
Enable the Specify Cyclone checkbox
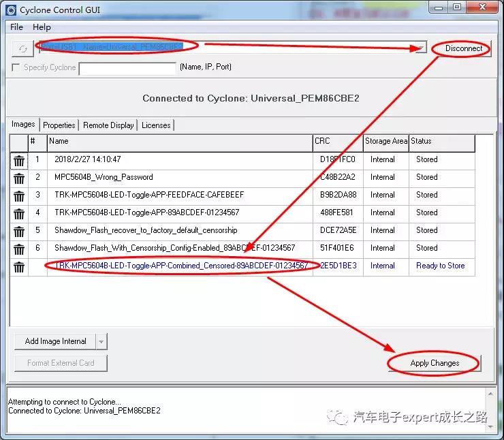tap(16, 67)
